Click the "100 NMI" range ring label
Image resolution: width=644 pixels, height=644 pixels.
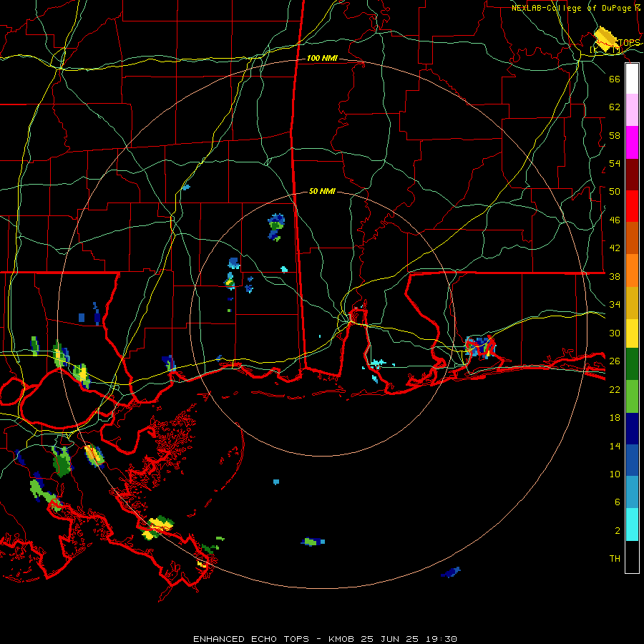pos(322,59)
